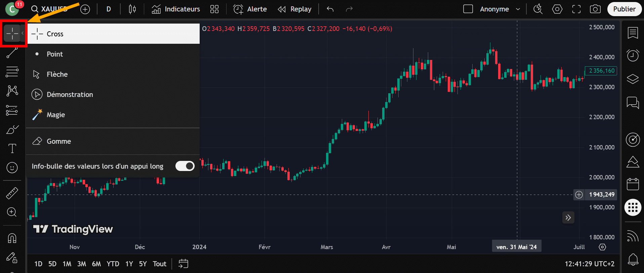Toggle the Anonyme layout checkbox
644x273 pixels.
468,9
